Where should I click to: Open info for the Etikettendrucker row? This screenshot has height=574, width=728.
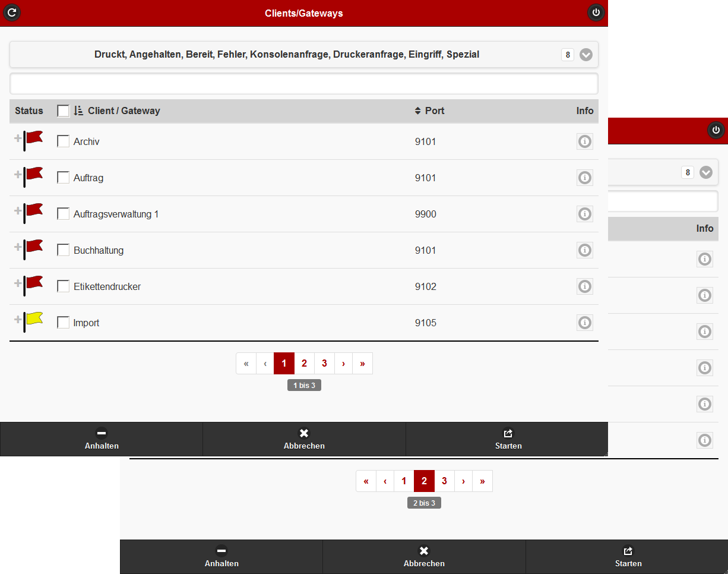(585, 286)
